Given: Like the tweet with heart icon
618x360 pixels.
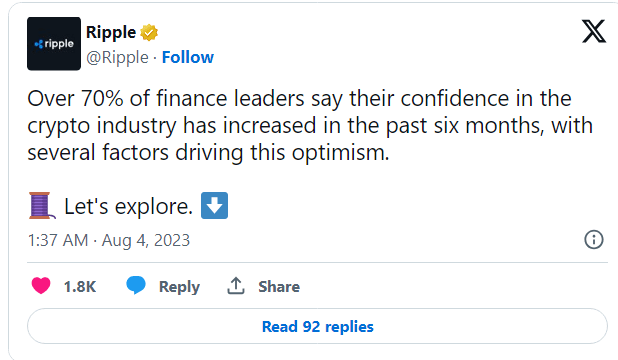Looking at the screenshot, I should coord(41,286).
